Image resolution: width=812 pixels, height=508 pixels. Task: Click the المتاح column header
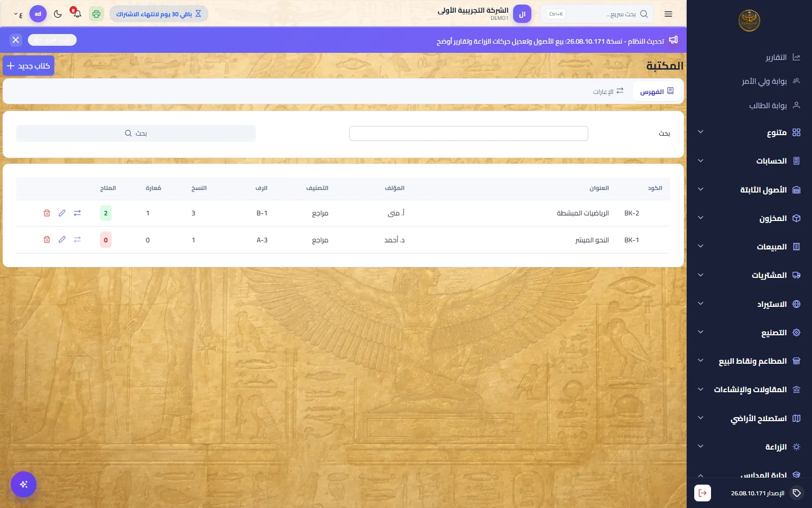point(108,188)
